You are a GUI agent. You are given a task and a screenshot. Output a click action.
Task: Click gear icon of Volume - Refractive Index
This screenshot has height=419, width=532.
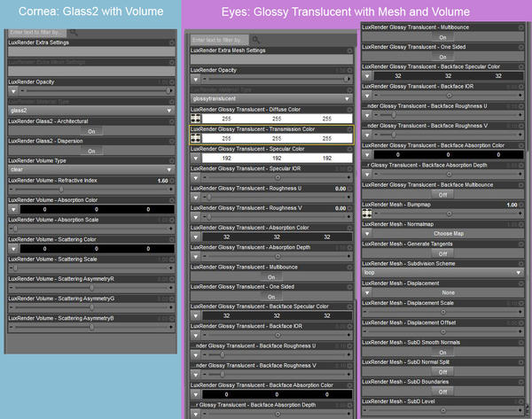[172, 181]
